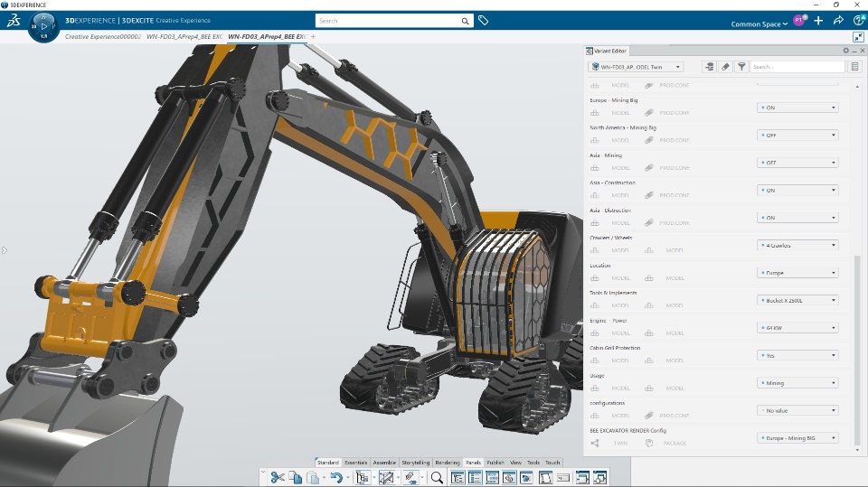Open the configurations No value dropdown

click(797, 410)
